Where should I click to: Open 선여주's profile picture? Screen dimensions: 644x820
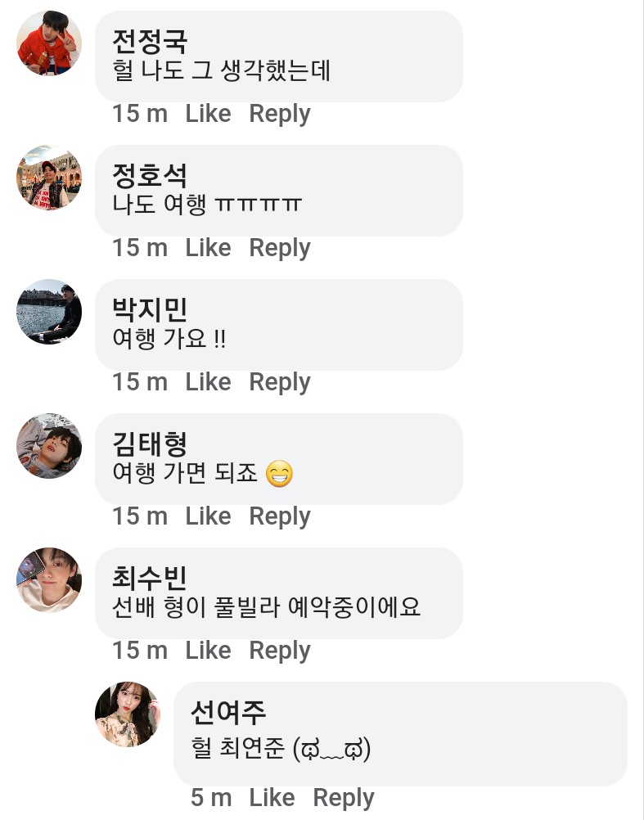click(x=128, y=714)
